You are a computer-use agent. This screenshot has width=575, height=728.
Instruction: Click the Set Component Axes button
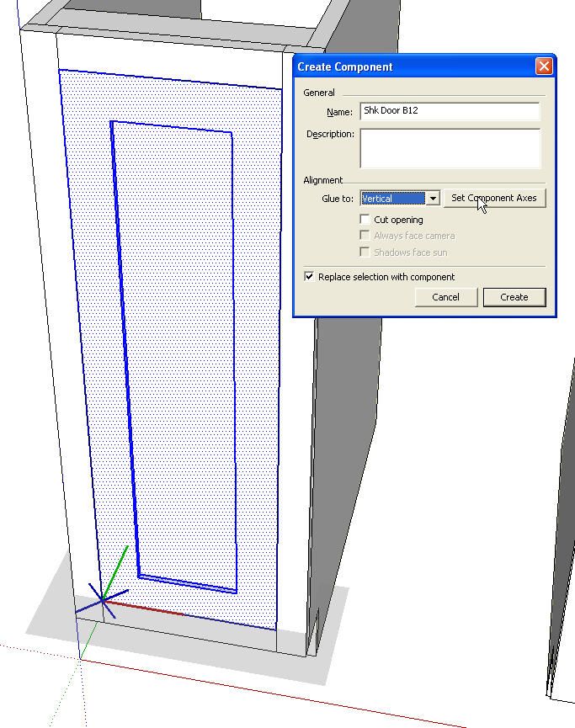494,199
